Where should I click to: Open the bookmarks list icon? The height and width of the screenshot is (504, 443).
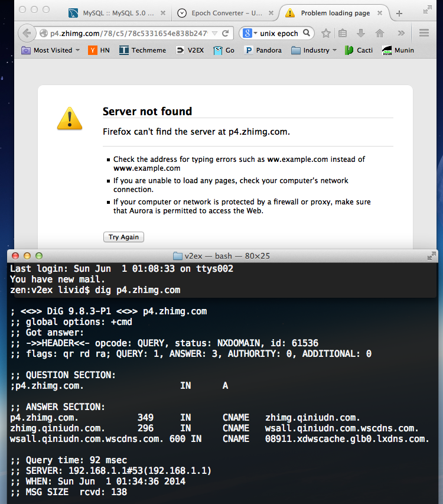point(343,33)
